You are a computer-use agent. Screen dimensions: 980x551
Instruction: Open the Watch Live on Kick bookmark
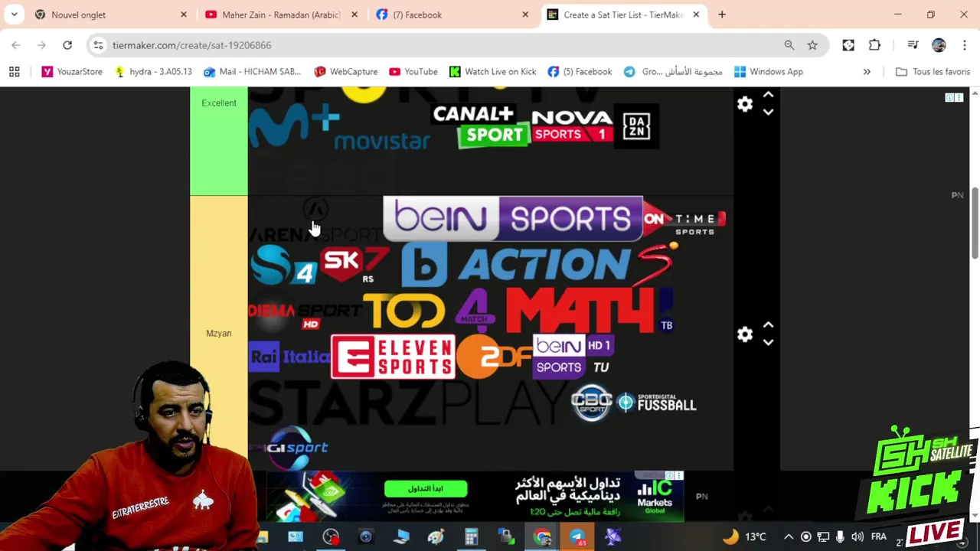(492, 71)
